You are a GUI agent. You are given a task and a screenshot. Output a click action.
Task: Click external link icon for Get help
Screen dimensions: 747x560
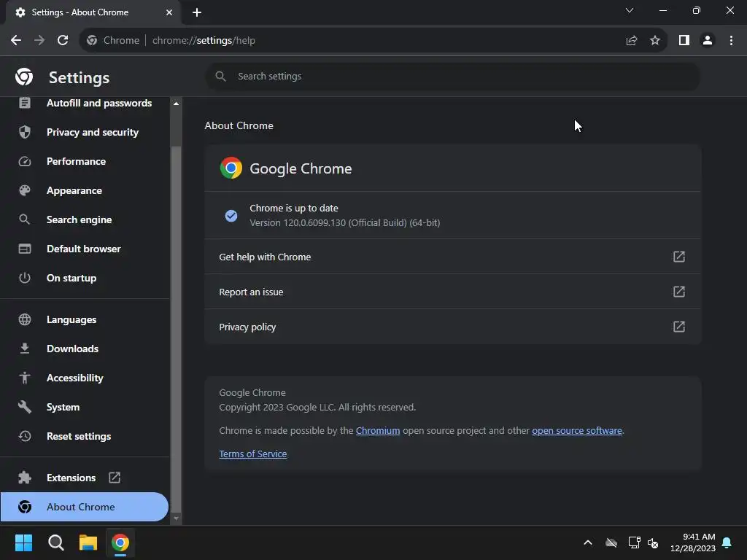coord(679,257)
